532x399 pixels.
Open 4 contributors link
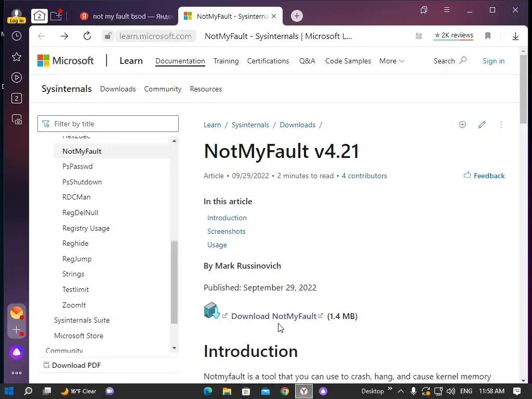tap(364, 176)
